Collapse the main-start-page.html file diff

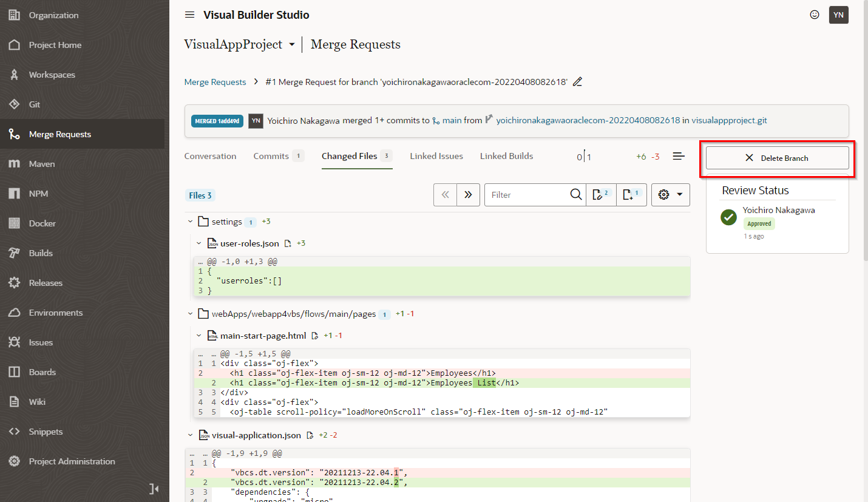(198, 336)
